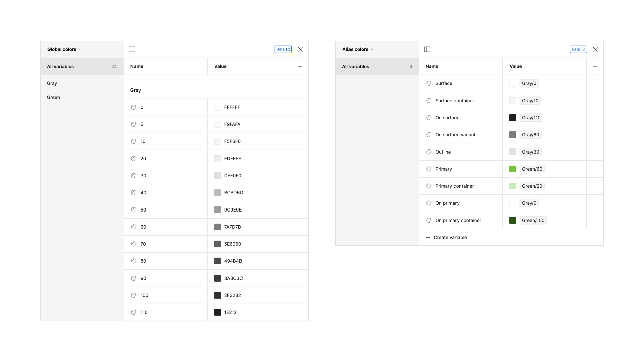Viewport: 644px width, 362px height.
Task: Open Beta link in Alias colors panel
Action: click(x=578, y=49)
